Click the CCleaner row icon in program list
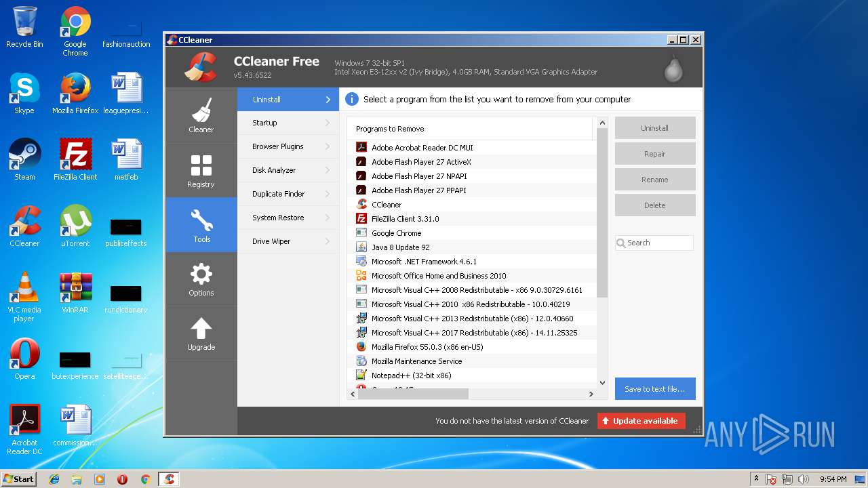This screenshot has width=868, height=488. [x=361, y=204]
